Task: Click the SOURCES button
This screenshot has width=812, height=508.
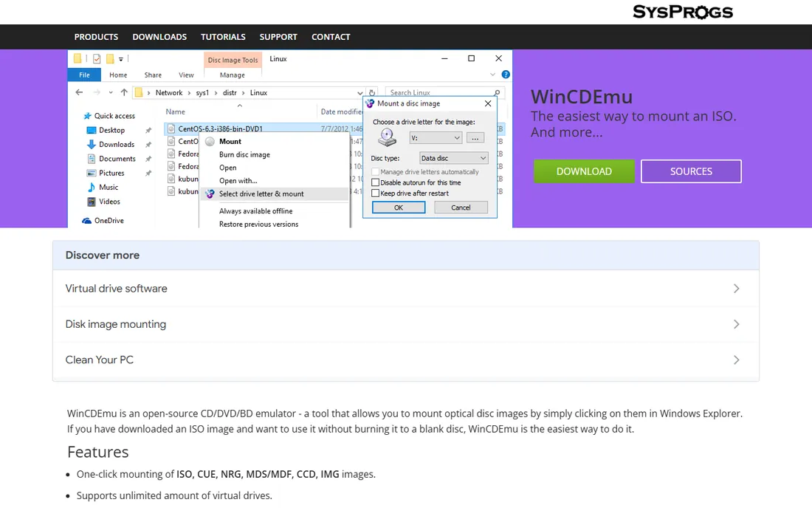Action: click(691, 171)
